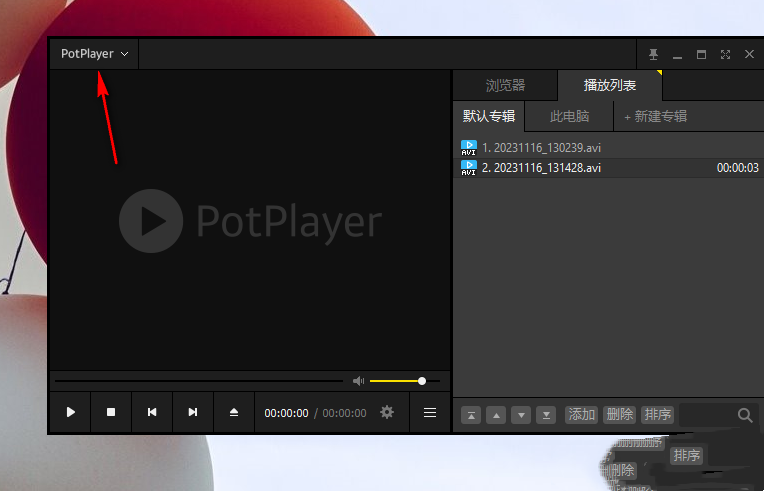
Task: Click the 00:00:03 duration in playlist
Action: click(738, 168)
